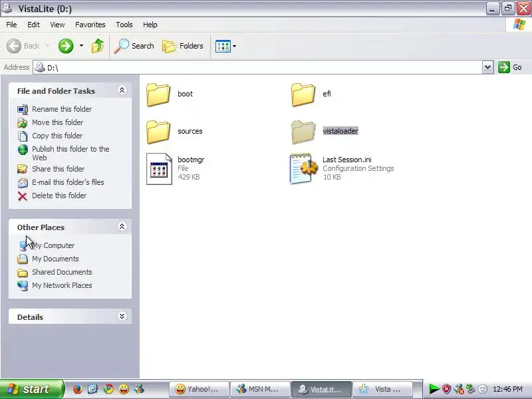Collapse the Other Places panel
Viewport: 532px width, 399px height.
(122, 227)
